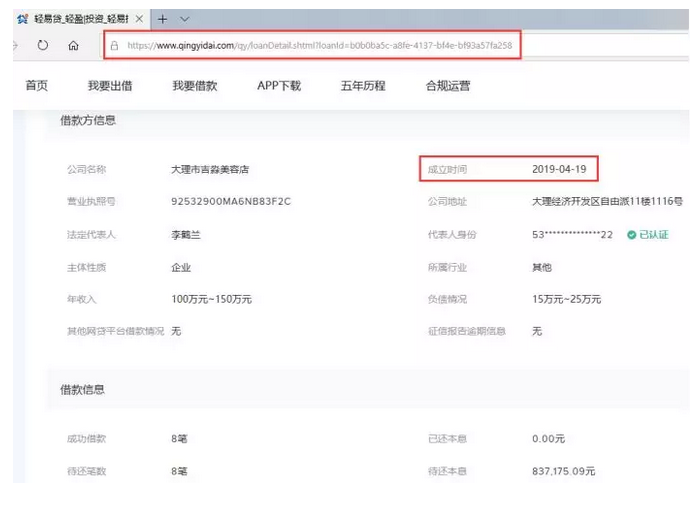Click repaid amount 0.00元

click(548, 439)
